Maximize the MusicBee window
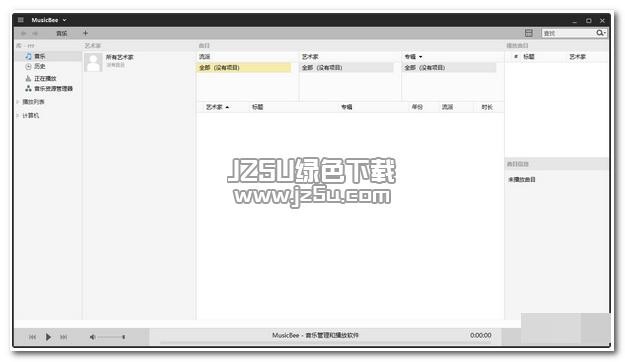625x362 pixels. (x=589, y=21)
